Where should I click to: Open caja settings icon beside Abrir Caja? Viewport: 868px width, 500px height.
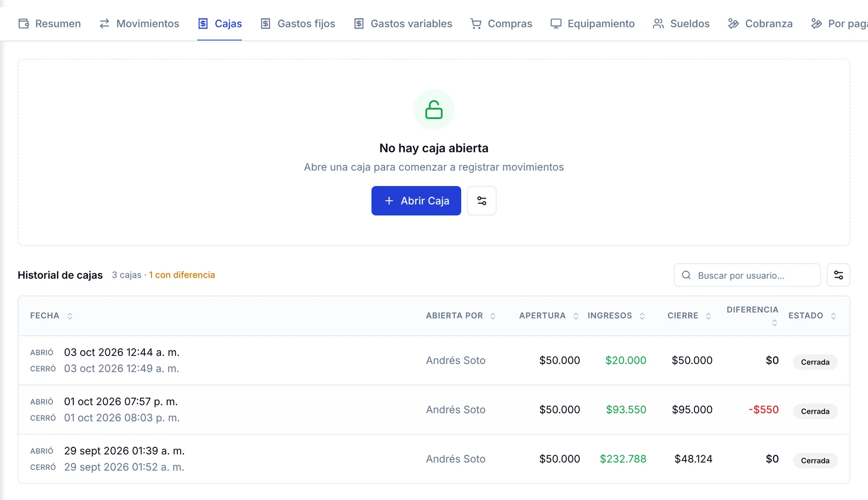(x=482, y=201)
